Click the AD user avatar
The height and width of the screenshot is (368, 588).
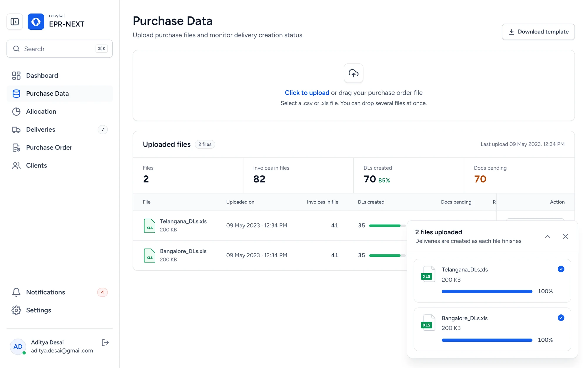click(x=18, y=347)
